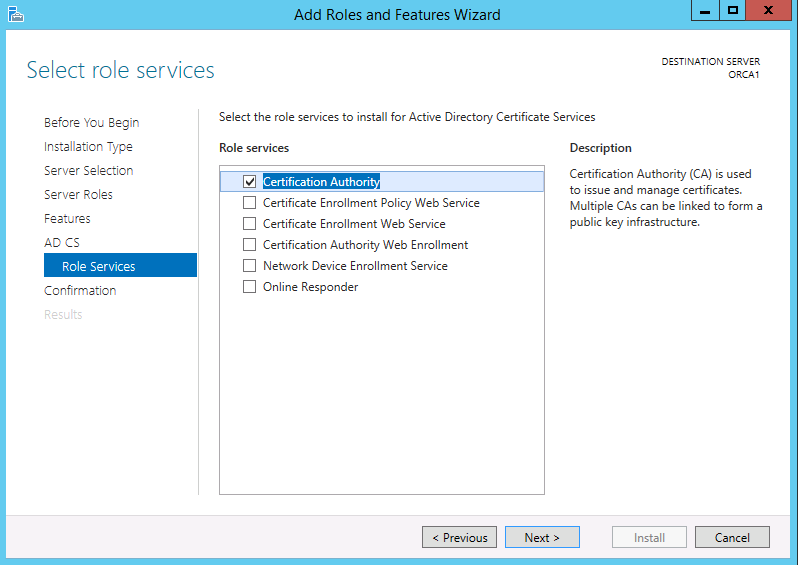Click the Next button
Viewport: 798px width, 565px height.
pyautogui.click(x=541, y=538)
